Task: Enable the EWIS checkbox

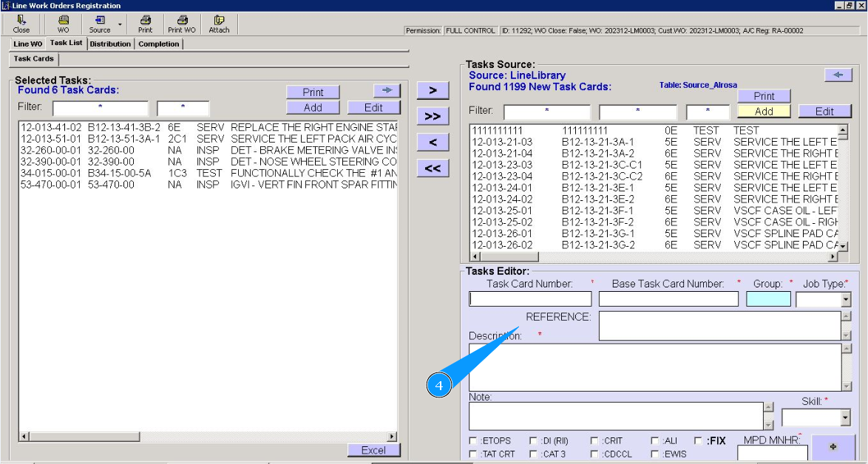Action: click(x=654, y=454)
